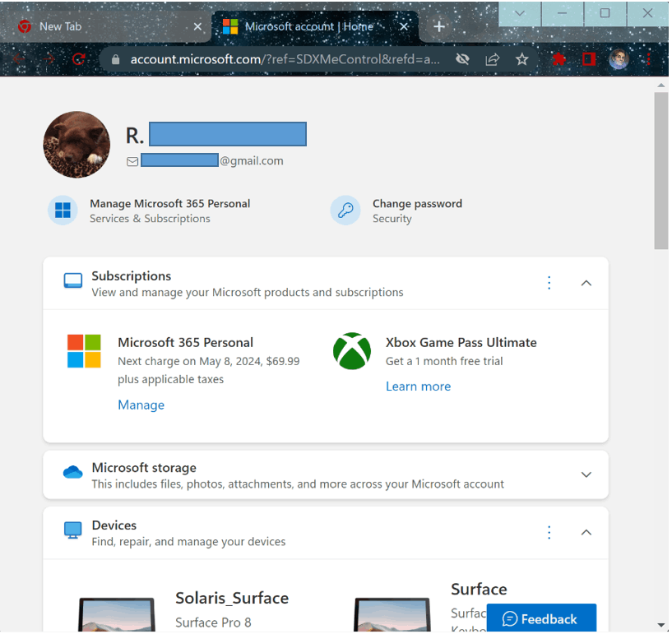672x634 pixels.
Task: Collapse the Subscriptions section
Action: pos(586,283)
